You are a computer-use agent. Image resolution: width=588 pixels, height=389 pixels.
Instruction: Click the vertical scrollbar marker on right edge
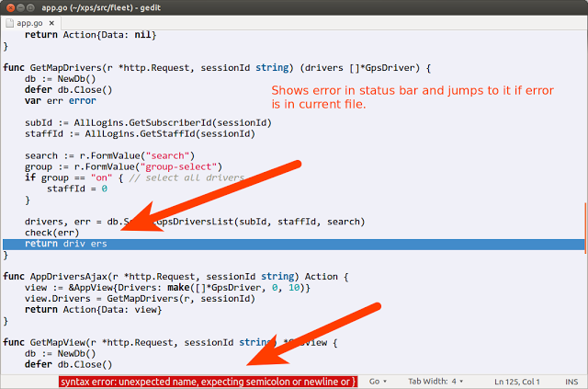tap(585, 228)
